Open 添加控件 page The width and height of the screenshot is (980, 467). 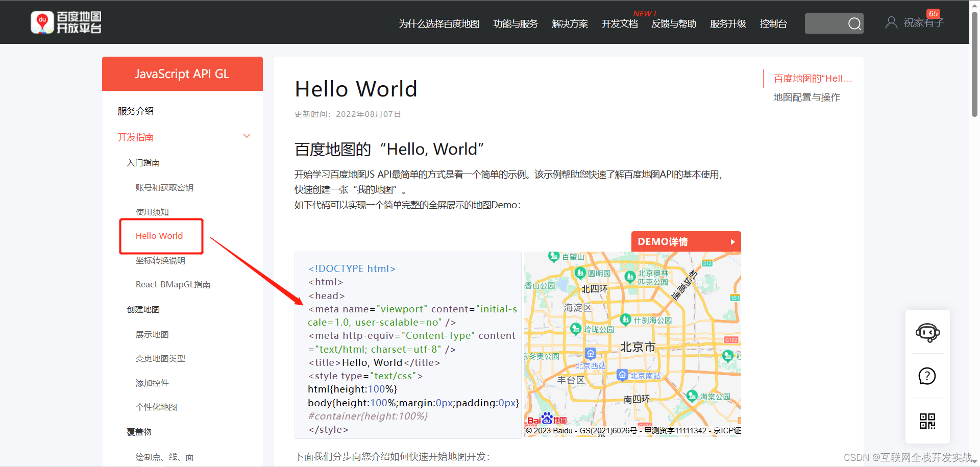[x=152, y=383]
